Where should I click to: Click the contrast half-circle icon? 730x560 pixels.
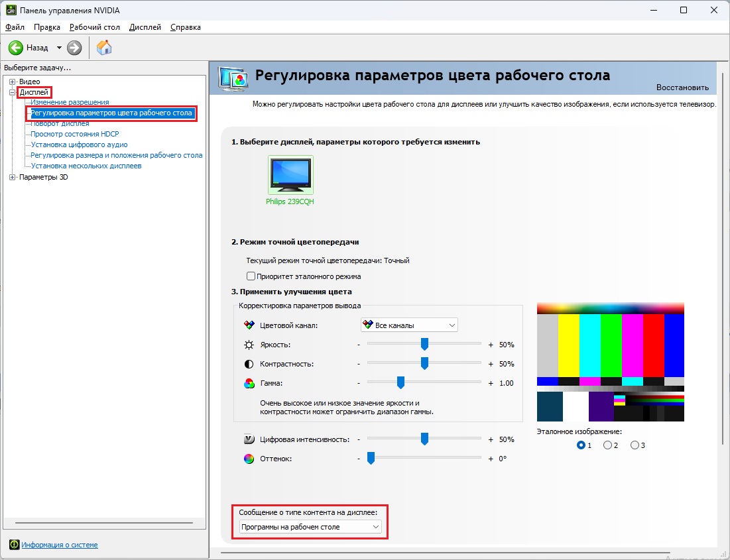[x=249, y=364]
